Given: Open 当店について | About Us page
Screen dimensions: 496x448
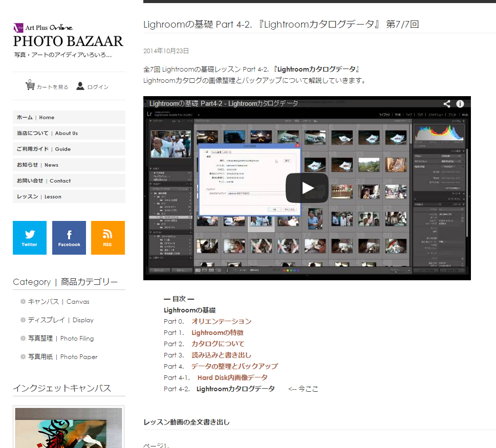Looking at the screenshot, I should point(69,133).
